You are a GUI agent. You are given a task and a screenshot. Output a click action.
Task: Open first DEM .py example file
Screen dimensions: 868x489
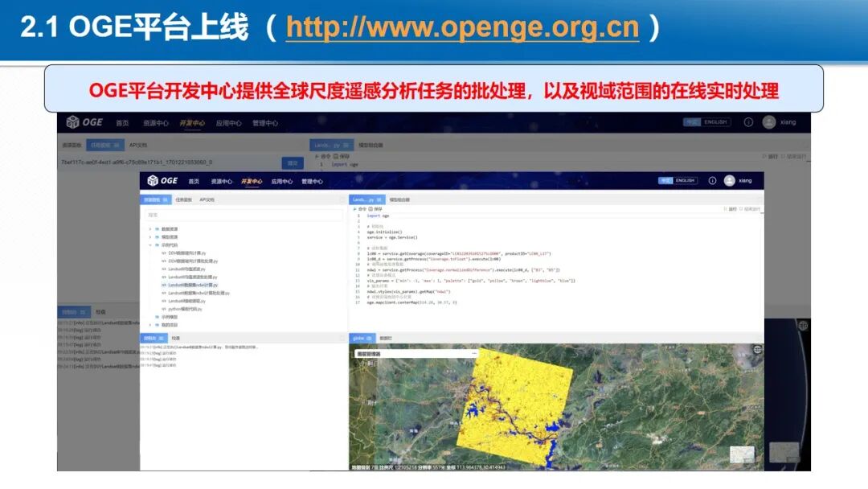click(x=186, y=253)
